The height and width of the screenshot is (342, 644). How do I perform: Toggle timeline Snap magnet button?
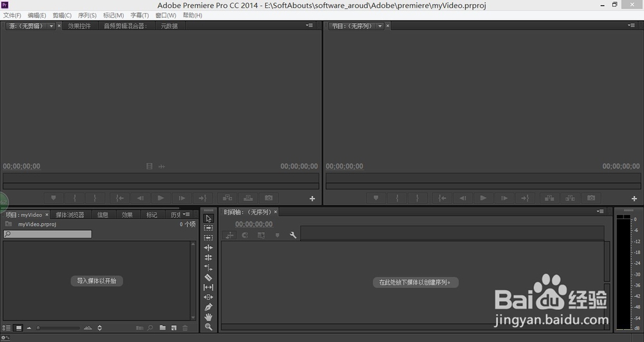(x=245, y=235)
